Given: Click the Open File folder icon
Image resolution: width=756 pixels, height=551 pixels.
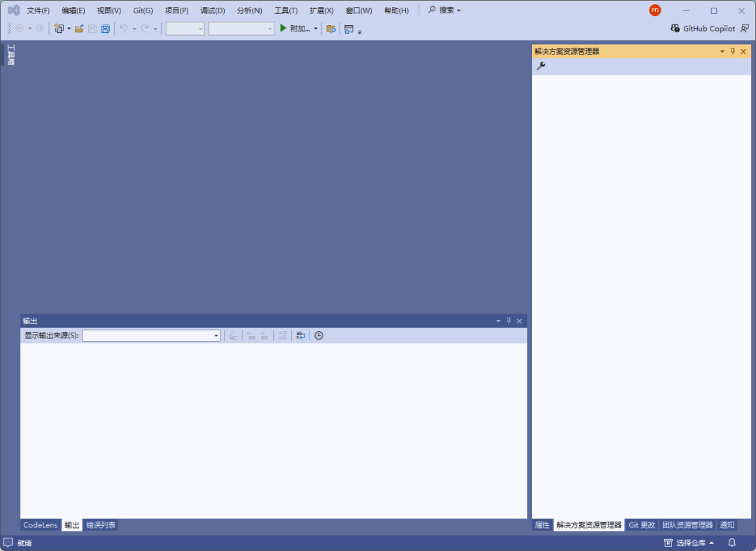Looking at the screenshot, I should pyautogui.click(x=79, y=29).
